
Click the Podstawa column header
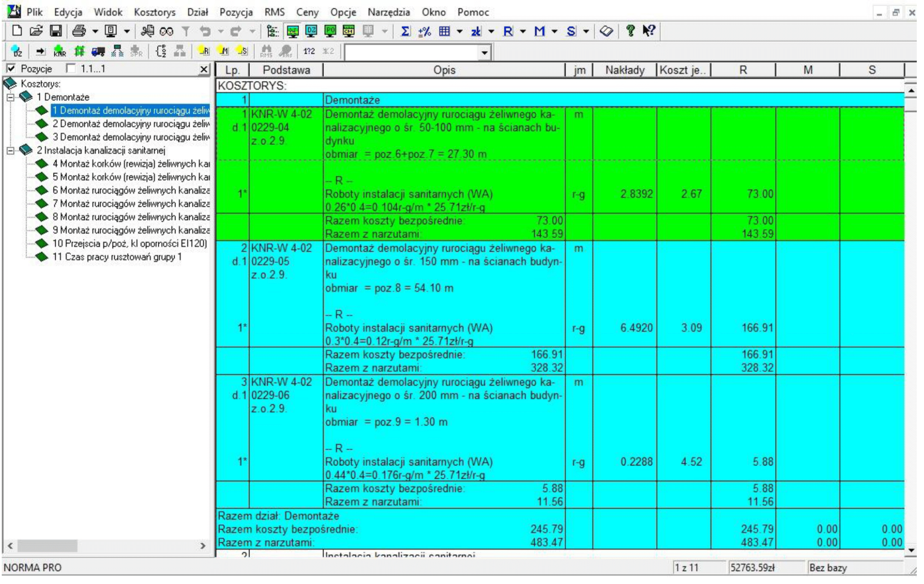(286, 70)
